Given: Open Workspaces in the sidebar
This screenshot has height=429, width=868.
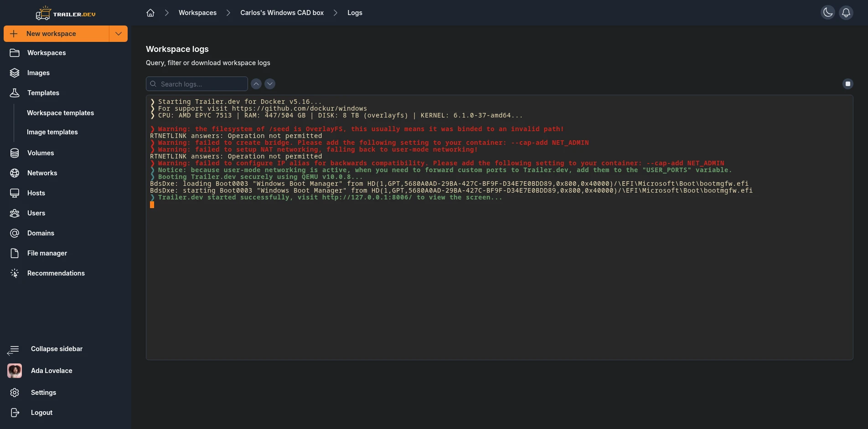Looking at the screenshot, I should point(46,53).
